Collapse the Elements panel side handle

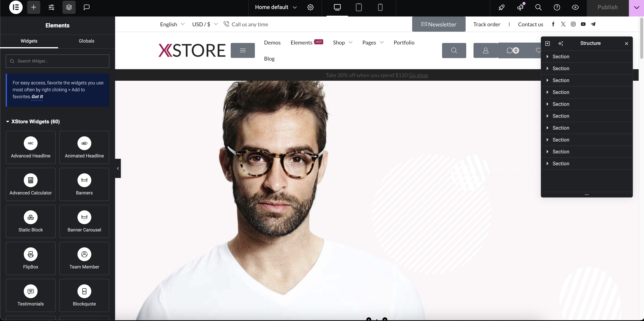coord(118,168)
